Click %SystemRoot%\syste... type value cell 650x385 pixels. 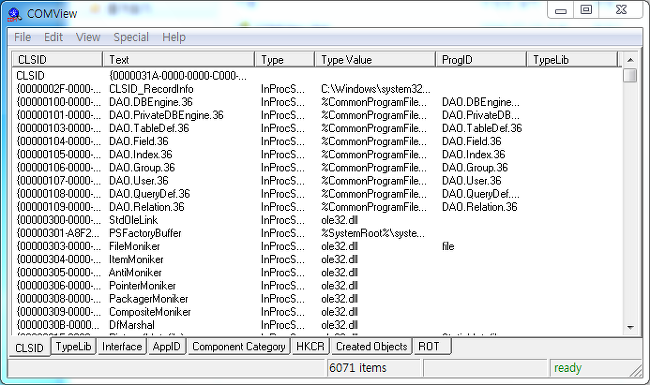(x=373, y=233)
